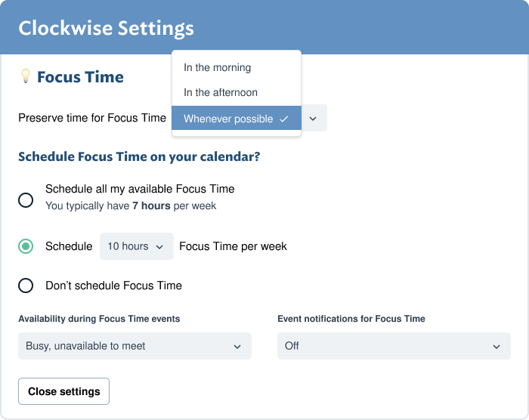Click the 'Clockwise Settings' header title
529x420 pixels.
[107, 28]
